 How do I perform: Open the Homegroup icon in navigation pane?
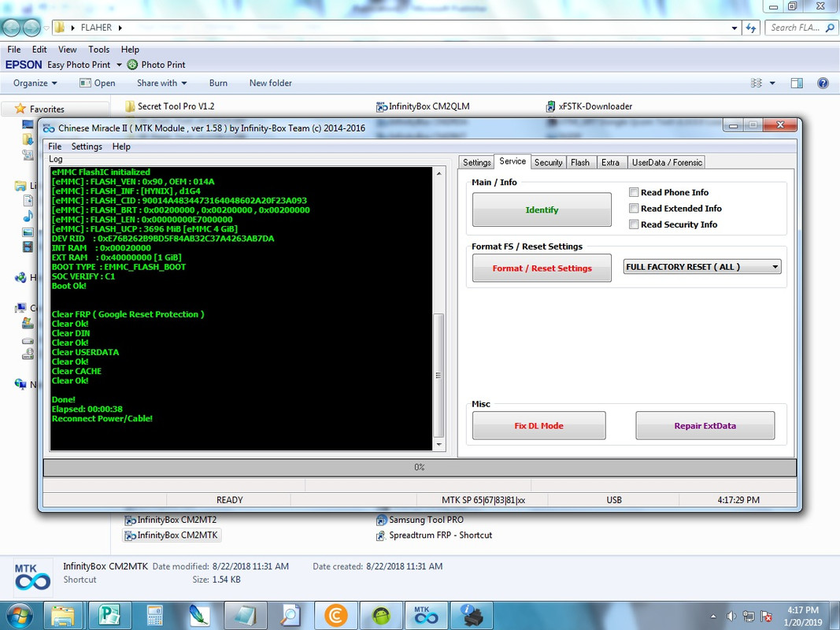20,277
